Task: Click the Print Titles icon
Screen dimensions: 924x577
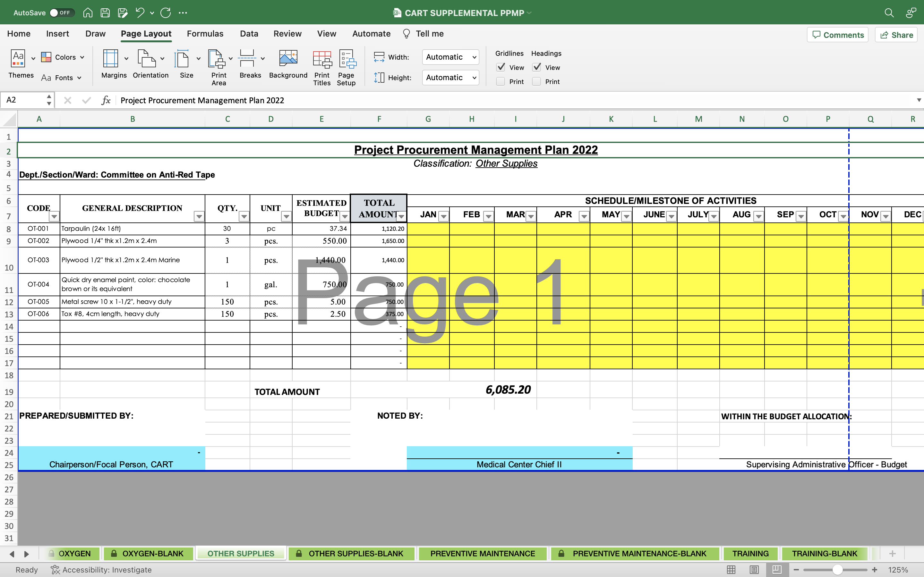Action: click(321, 59)
